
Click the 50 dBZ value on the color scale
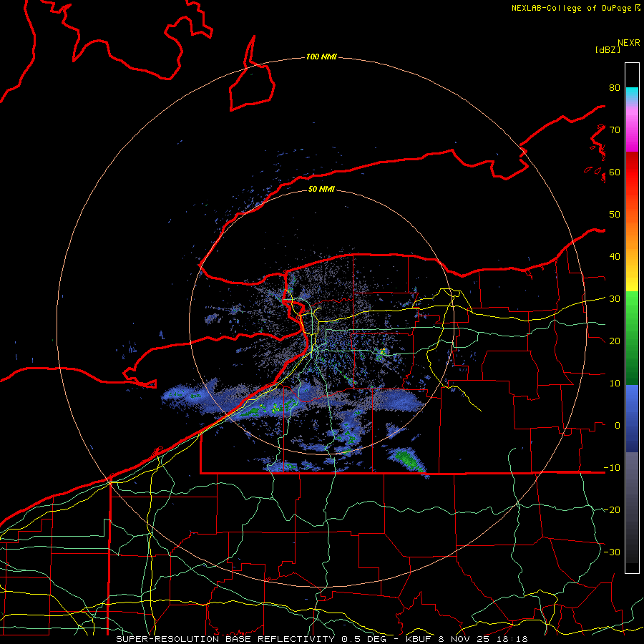615,215
